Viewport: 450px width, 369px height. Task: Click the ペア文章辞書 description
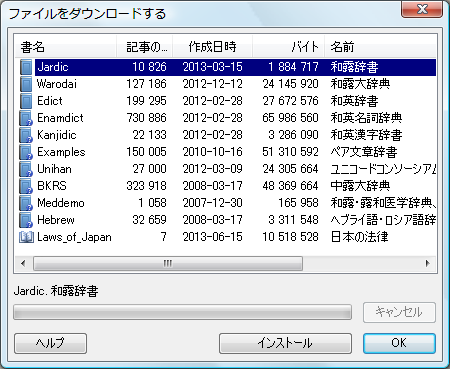364,152
